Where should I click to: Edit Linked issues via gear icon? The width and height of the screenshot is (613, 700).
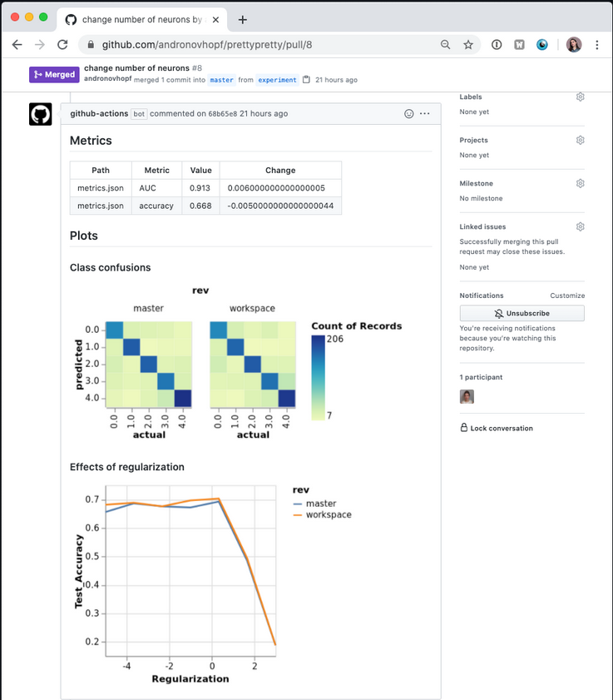coord(581,226)
